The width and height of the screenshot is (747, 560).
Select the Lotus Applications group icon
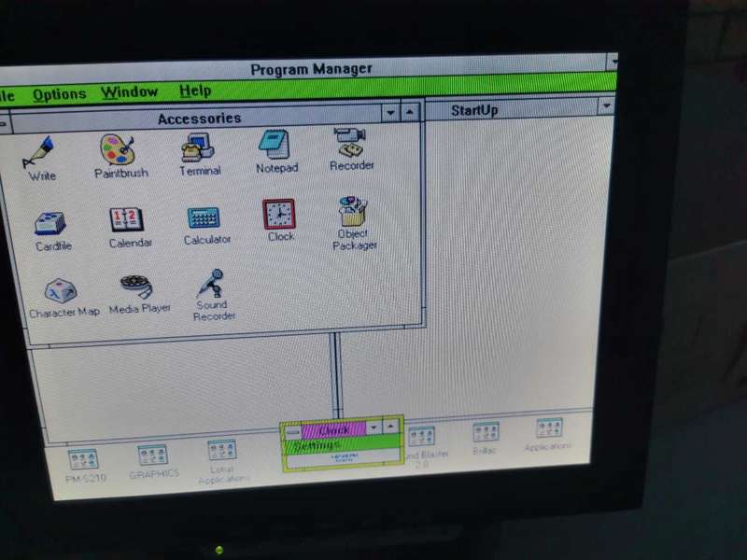[x=221, y=451]
